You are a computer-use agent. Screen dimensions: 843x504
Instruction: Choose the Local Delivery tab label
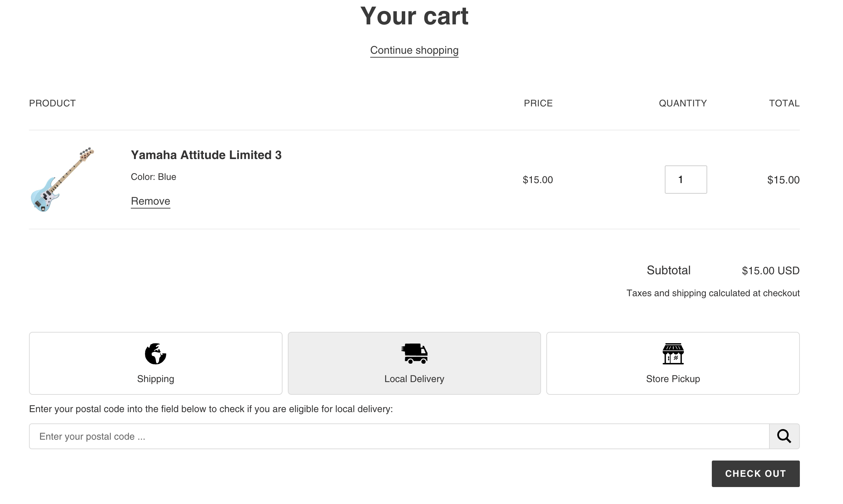pyautogui.click(x=414, y=379)
